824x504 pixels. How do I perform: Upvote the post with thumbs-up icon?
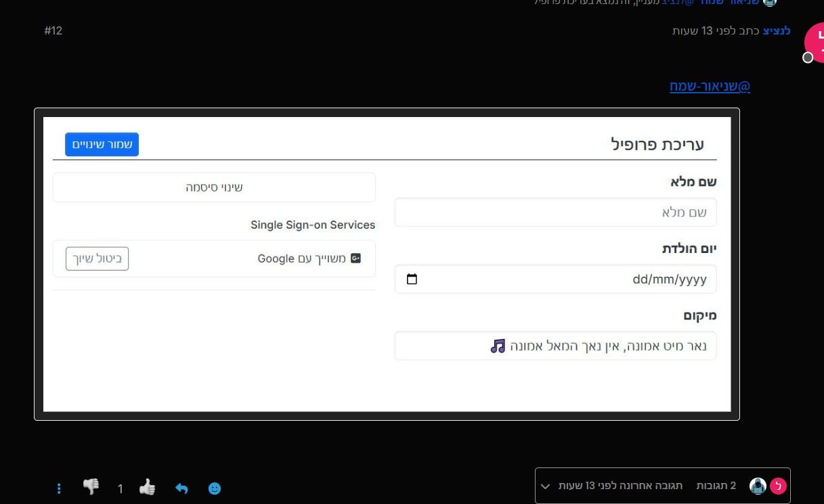[x=147, y=487]
